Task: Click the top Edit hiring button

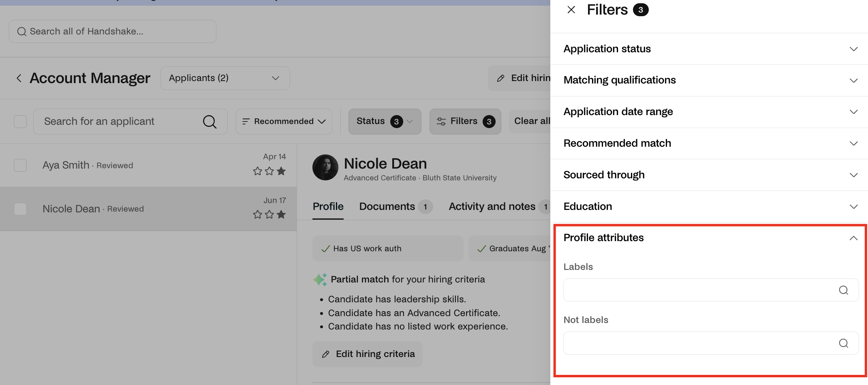Action: coord(520,78)
